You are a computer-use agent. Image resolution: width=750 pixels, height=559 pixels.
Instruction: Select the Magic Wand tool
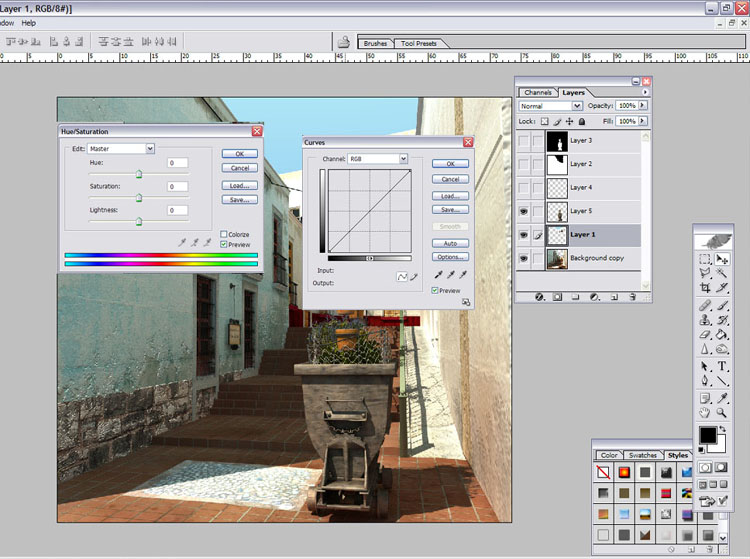[721, 273]
